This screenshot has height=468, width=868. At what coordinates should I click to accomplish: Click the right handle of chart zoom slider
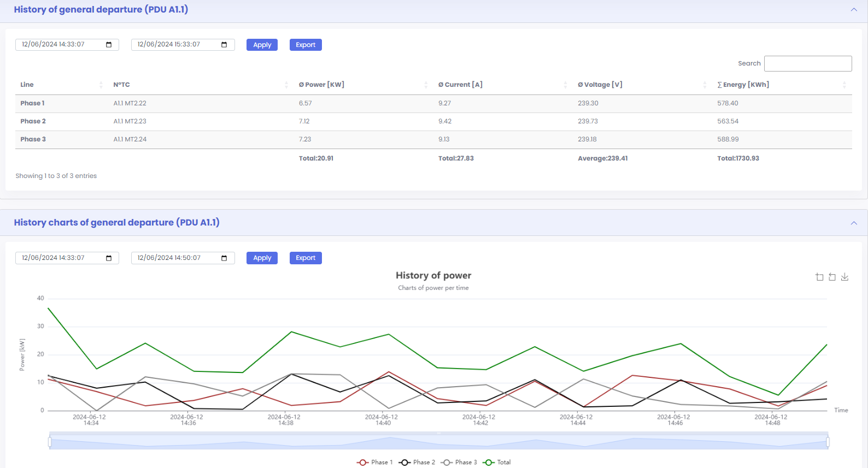828,441
